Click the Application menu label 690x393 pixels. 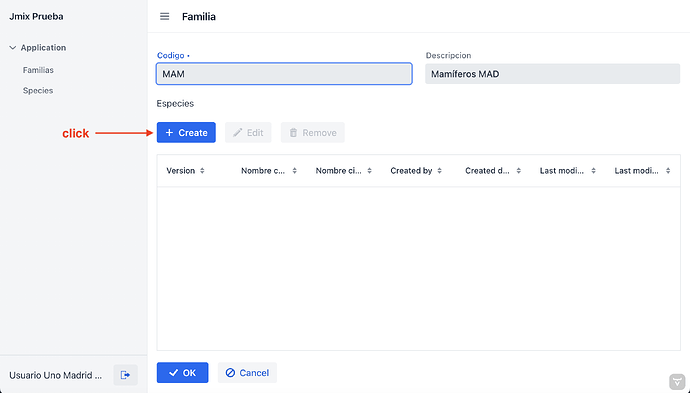tap(43, 48)
